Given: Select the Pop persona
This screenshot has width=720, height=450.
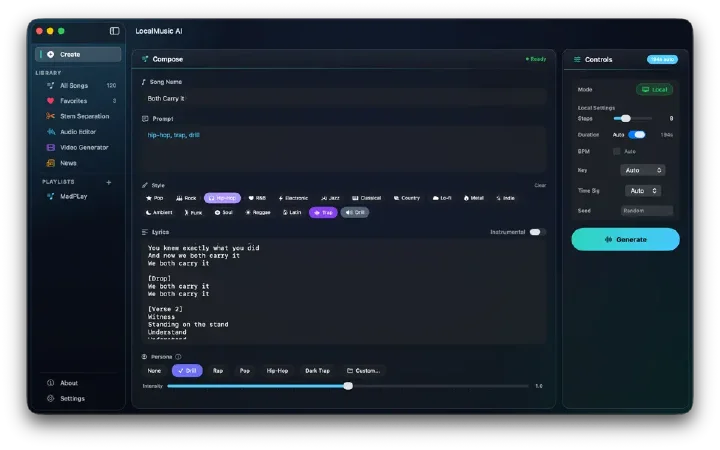Looking at the screenshot, I should pos(245,371).
